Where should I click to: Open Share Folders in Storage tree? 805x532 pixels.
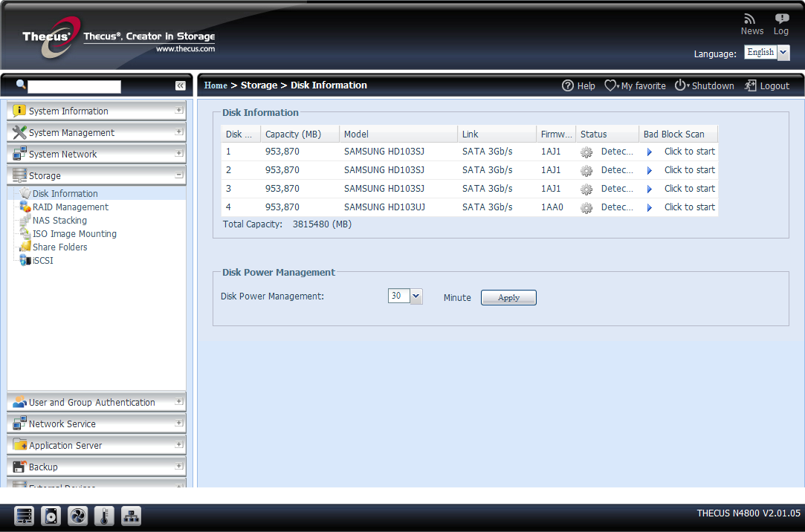click(59, 247)
